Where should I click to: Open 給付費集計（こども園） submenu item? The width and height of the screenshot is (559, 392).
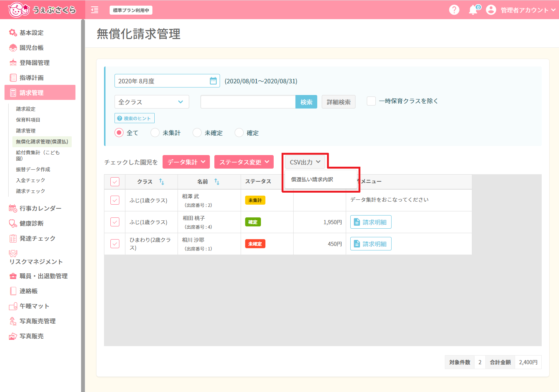[38, 155]
